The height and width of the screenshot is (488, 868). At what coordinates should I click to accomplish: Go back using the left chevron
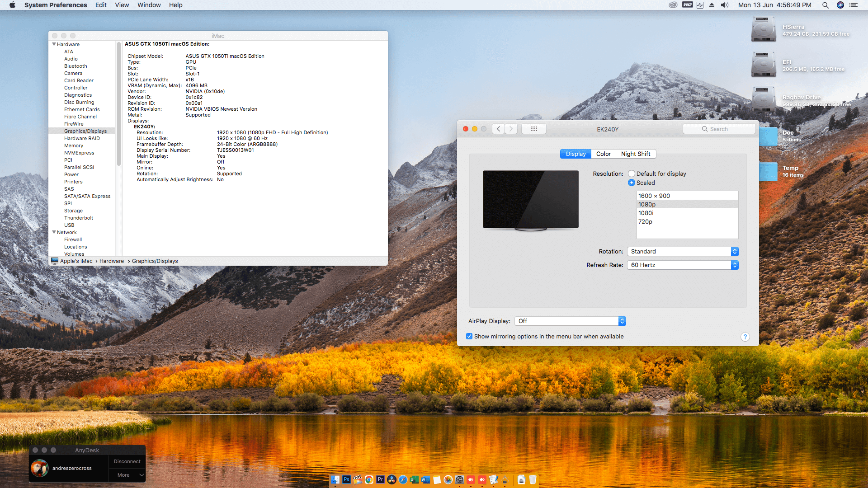click(x=498, y=129)
